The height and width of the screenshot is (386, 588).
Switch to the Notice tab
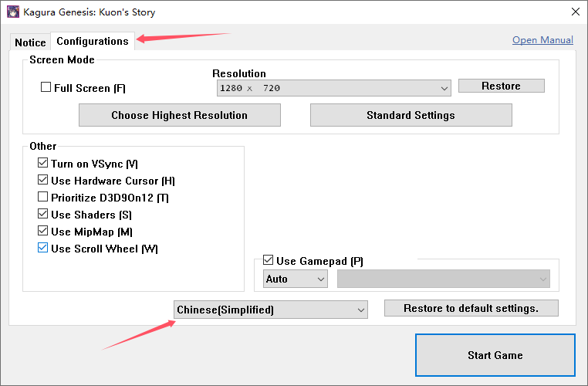point(30,42)
